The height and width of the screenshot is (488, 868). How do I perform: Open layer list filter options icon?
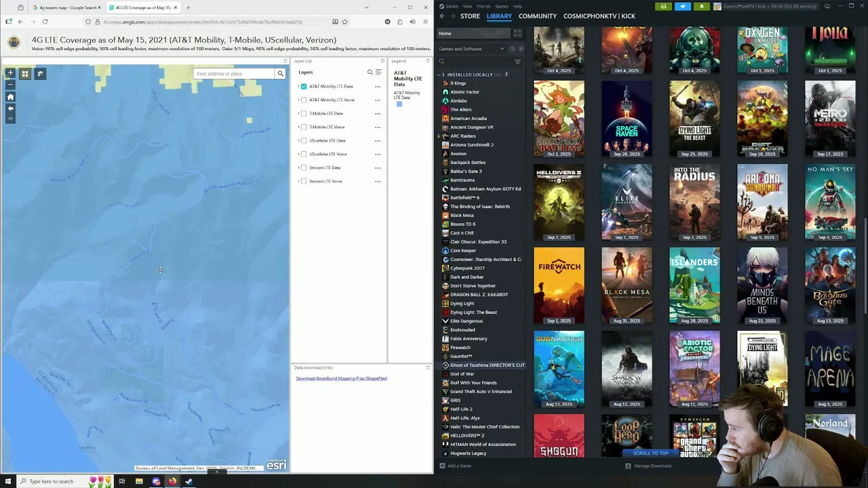click(378, 73)
